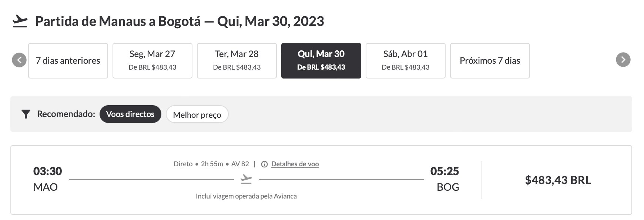
Task: Select the Sáb, Abr 01 date tab
Action: (x=406, y=61)
